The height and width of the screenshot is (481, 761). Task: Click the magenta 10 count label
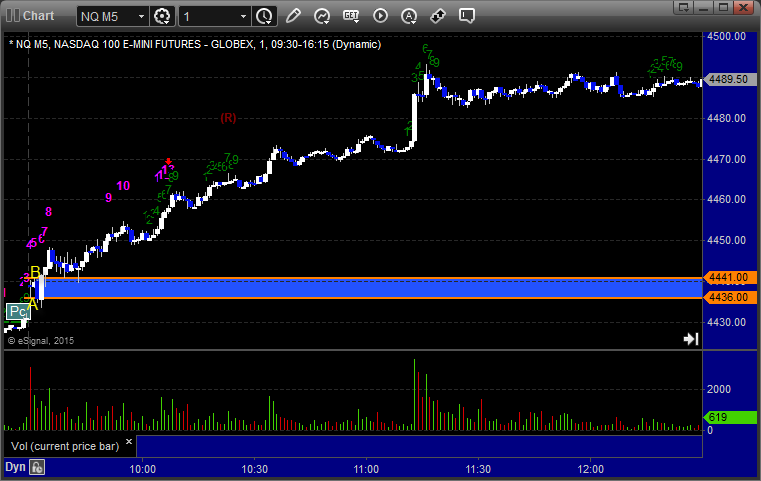(123, 185)
